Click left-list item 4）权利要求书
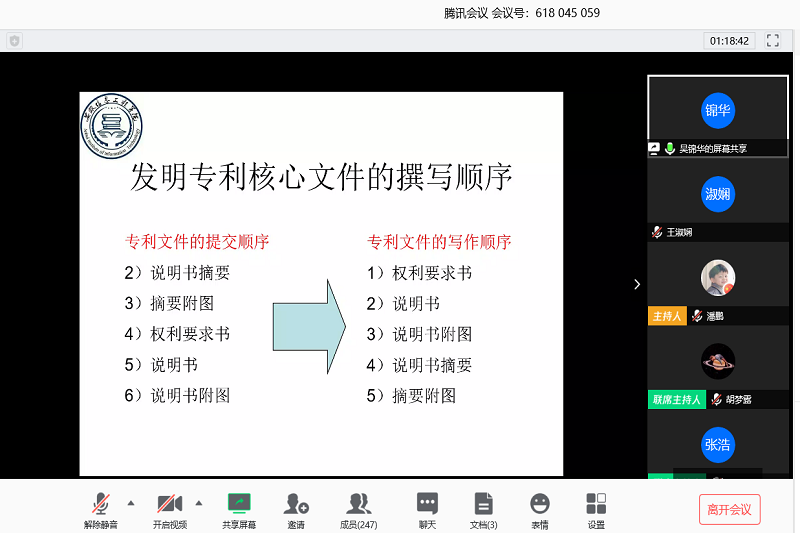This screenshot has height=533, width=800. click(177, 334)
